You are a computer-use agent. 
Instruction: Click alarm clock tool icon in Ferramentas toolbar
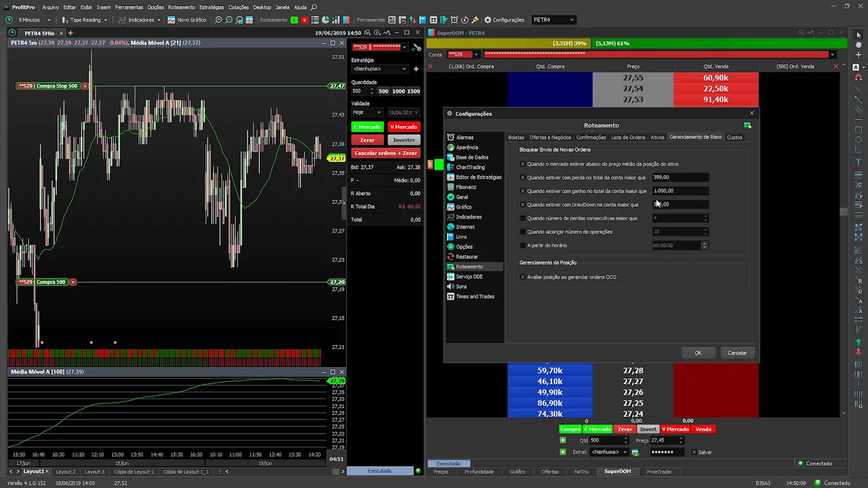tap(454, 20)
